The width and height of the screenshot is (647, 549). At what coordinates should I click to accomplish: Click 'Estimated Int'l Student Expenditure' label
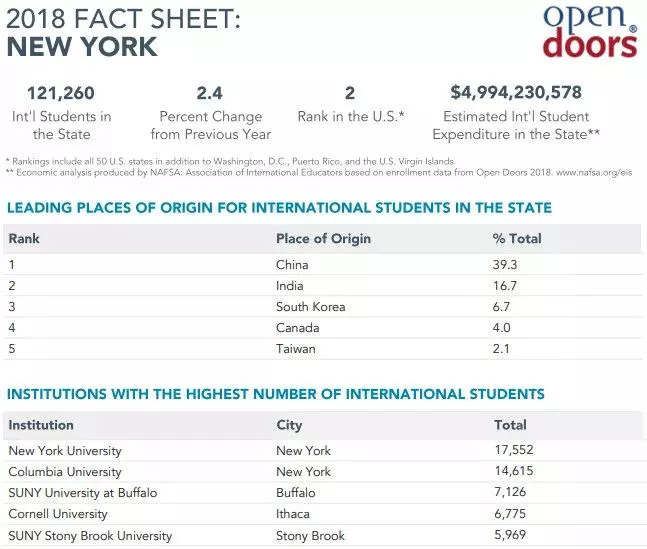pyautogui.click(x=516, y=125)
